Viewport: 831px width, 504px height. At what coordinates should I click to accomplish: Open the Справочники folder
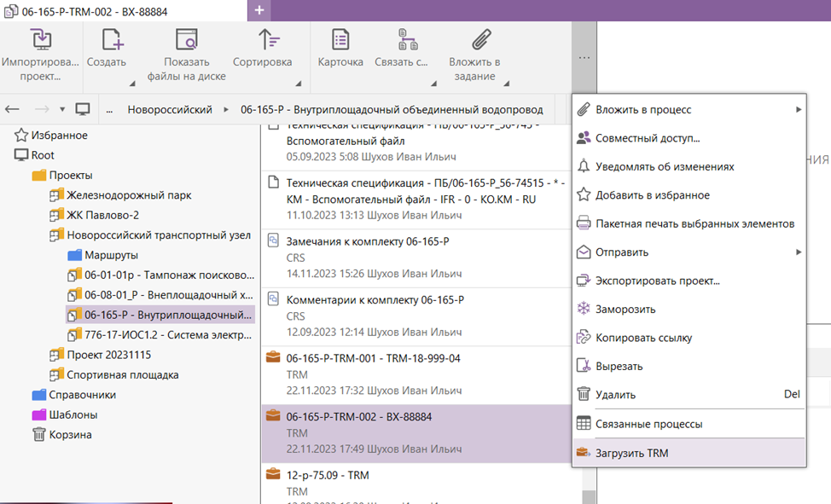(82, 395)
